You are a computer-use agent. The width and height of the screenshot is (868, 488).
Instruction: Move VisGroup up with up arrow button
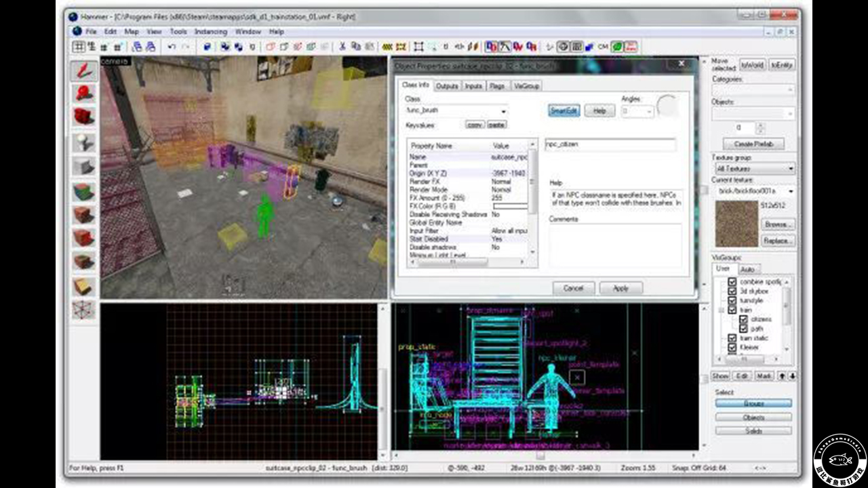coord(782,375)
